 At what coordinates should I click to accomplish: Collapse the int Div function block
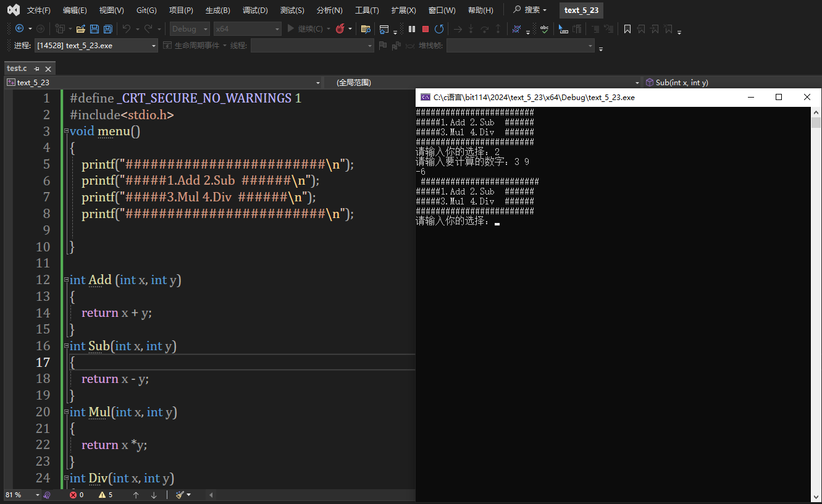point(66,478)
